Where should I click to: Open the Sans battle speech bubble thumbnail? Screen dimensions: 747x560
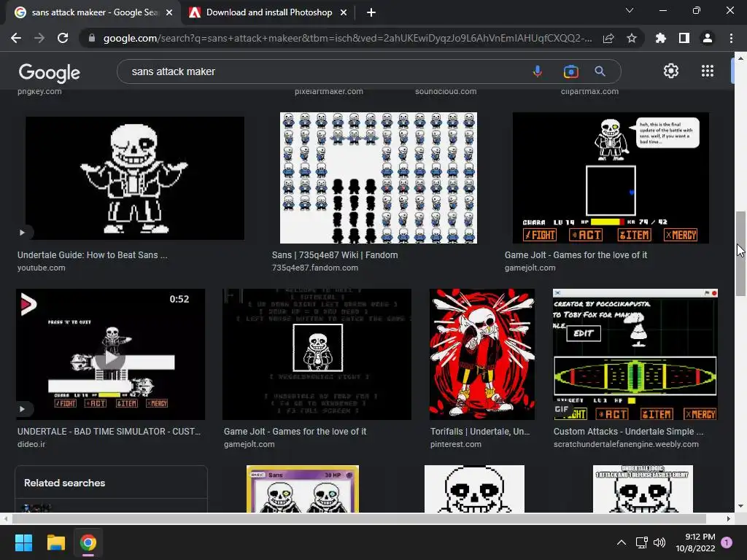[x=611, y=178]
